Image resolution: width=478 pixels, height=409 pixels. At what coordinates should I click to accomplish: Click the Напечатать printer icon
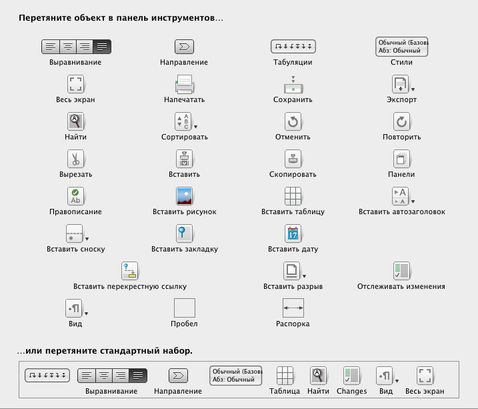tap(184, 84)
